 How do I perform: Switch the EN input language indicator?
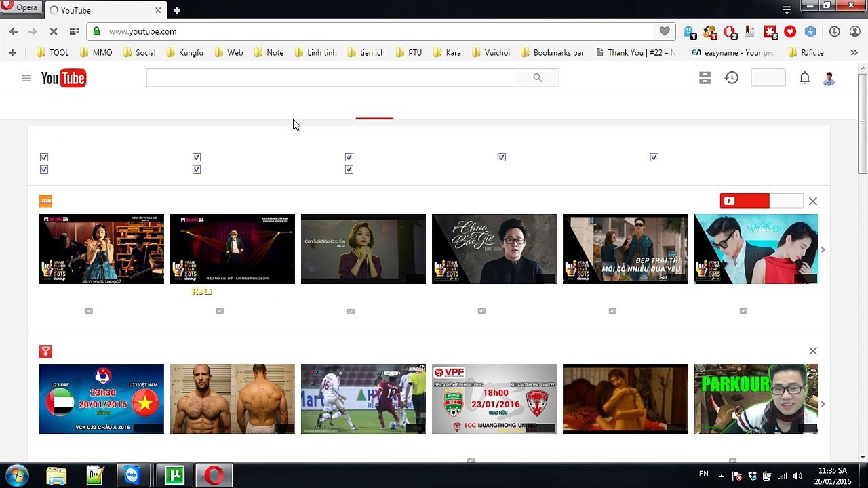tap(703, 474)
